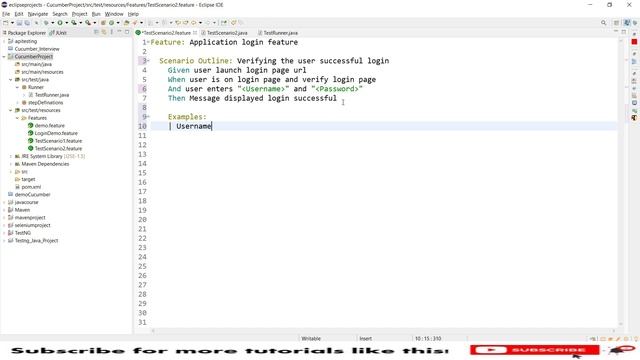640x360 pixels.
Task: Click the Save toolbar icon
Action: [x=19, y=23]
